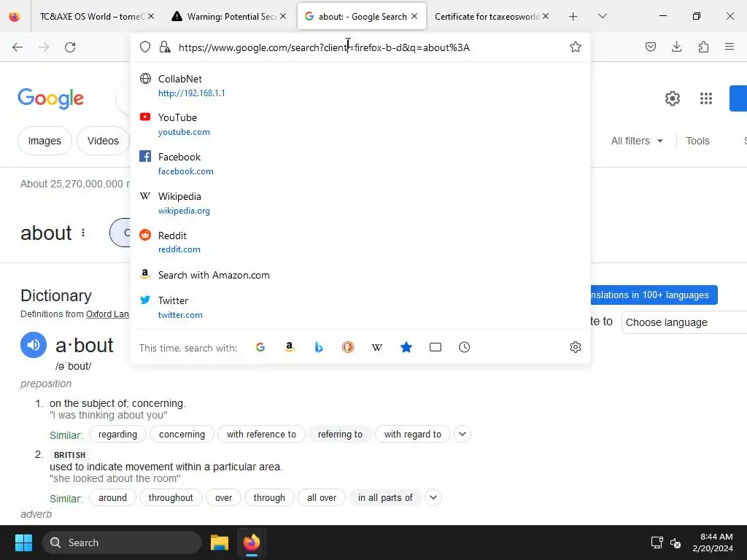Image resolution: width=747 pixels, height=560 pixels.
Task: Search in open Tabs icon
Action: (x=436, y=347)
